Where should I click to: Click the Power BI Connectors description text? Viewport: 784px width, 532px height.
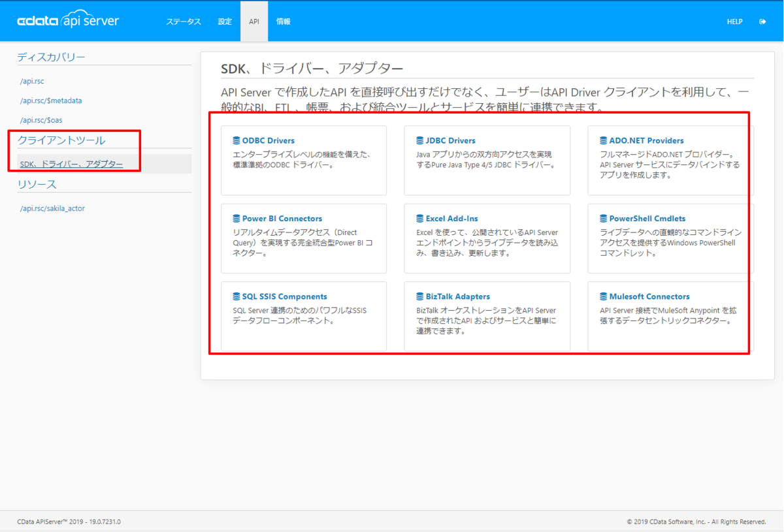(303, 243)
